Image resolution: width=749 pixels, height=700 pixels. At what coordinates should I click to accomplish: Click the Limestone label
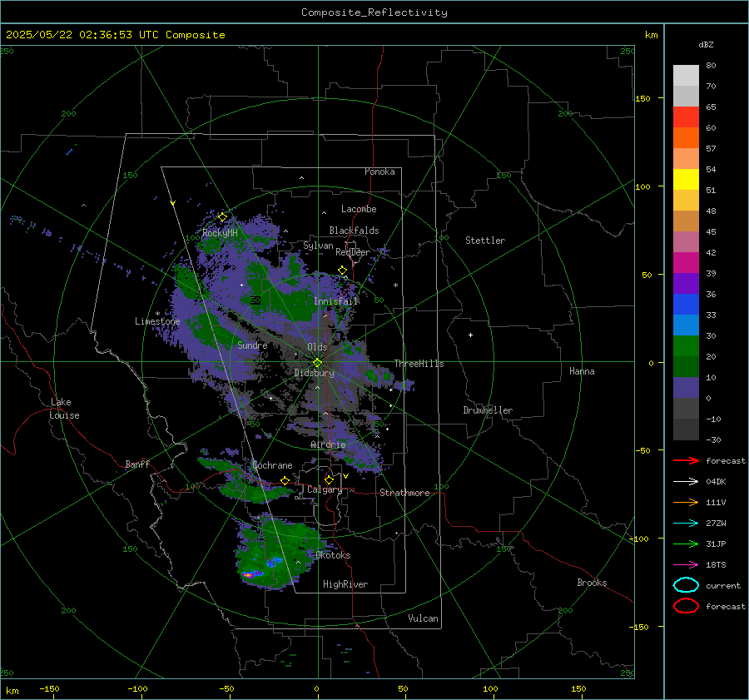[157, 321]
